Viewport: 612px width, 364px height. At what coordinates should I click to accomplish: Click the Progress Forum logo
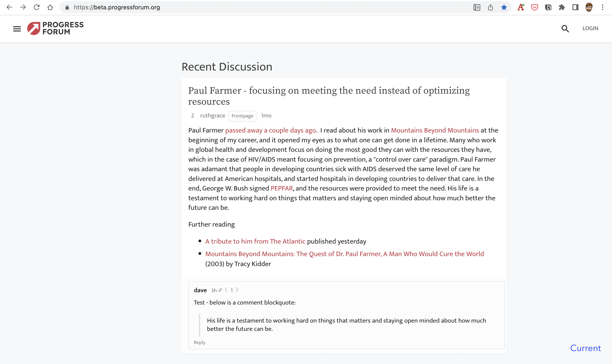click(x=55, y=28)
